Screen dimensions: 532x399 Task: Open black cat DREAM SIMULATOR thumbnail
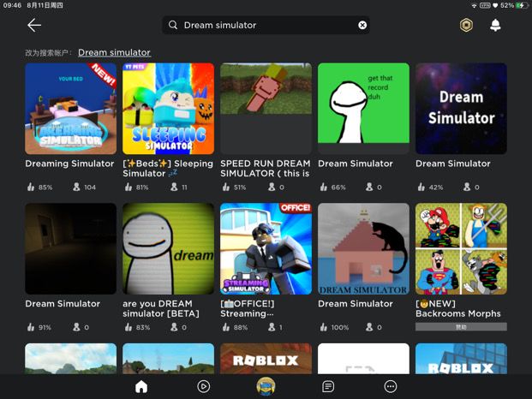(x=363, y=248)
